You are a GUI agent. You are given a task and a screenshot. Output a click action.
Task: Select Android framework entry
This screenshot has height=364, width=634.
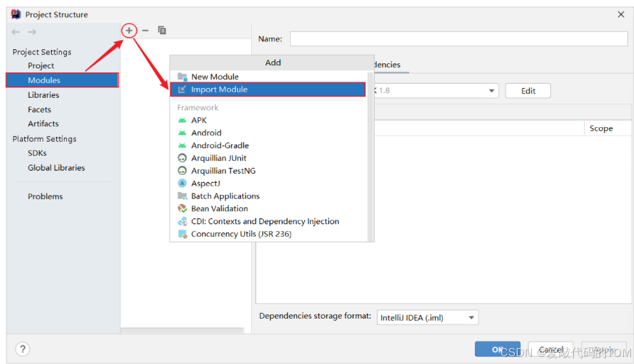coord(268,133)
